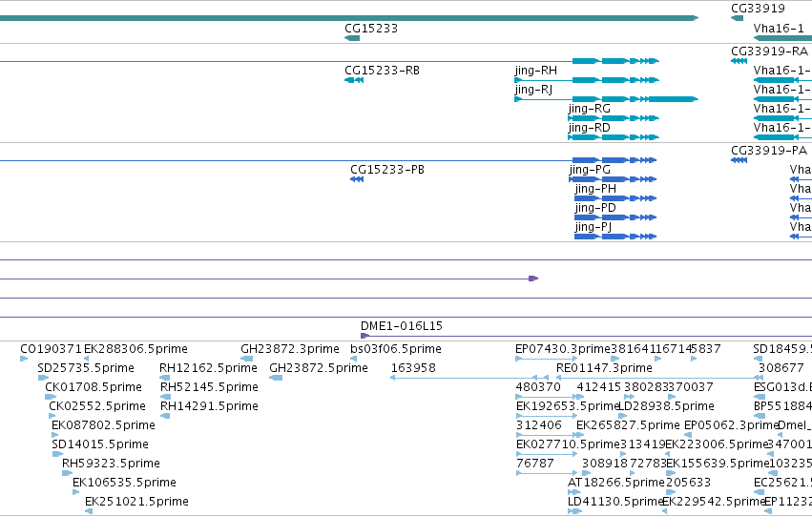Viewport: 812px width, 516px height.
Task: Select the jing-PJ protein label
Action: pos(593,227)
